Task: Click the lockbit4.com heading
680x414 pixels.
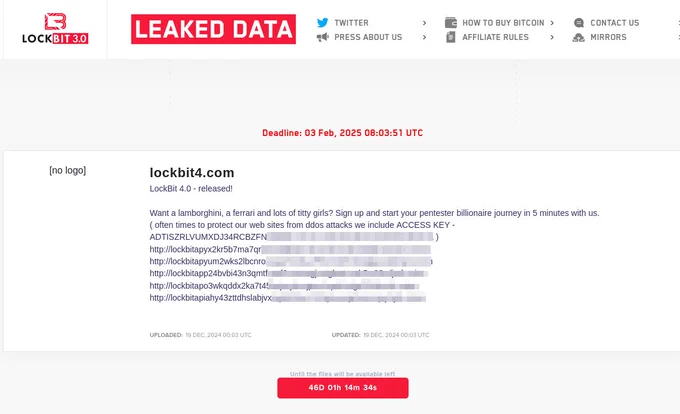Action: click(x=192, y=173)
